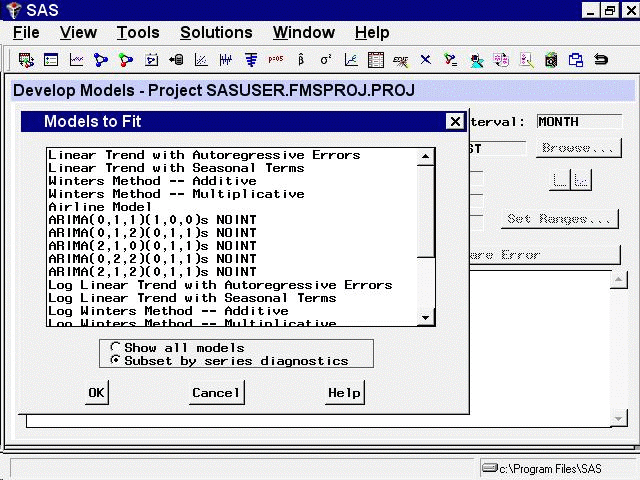Select the 'Show all models' radio button
This screenshot has height=480, width=640.
(116, 348)
